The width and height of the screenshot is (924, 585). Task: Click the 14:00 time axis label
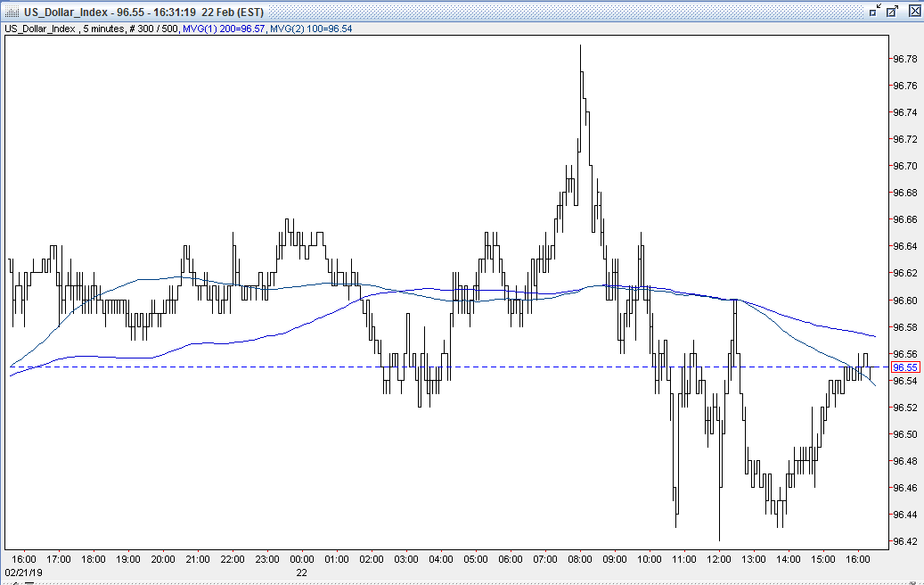click(789, 559)
